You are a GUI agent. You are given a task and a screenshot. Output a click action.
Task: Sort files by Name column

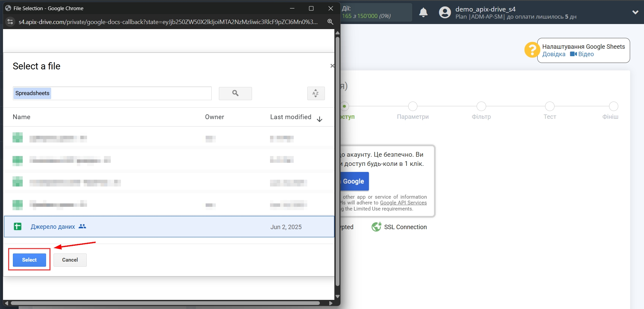[22, 117]
